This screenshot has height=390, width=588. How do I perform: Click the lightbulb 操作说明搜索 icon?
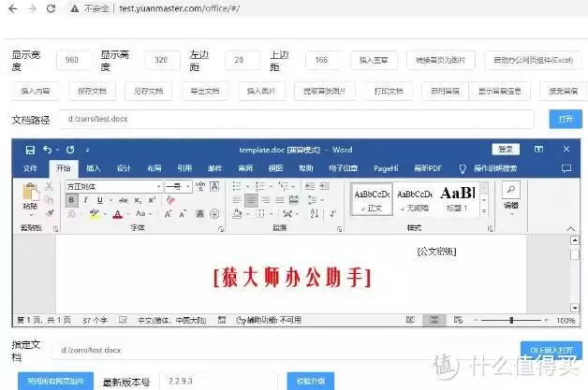(462, 168)
